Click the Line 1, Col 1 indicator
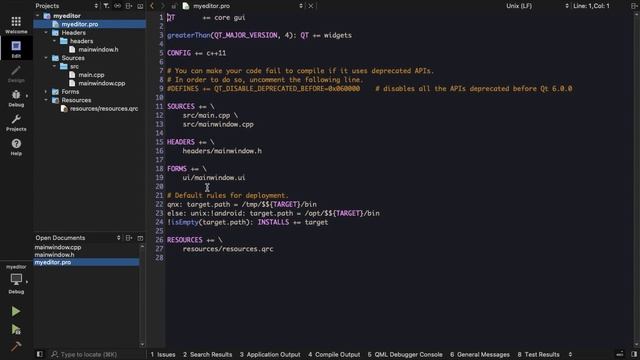Image resolution: width=640 pixels, height=360 pixels. [x=591, y=6]
